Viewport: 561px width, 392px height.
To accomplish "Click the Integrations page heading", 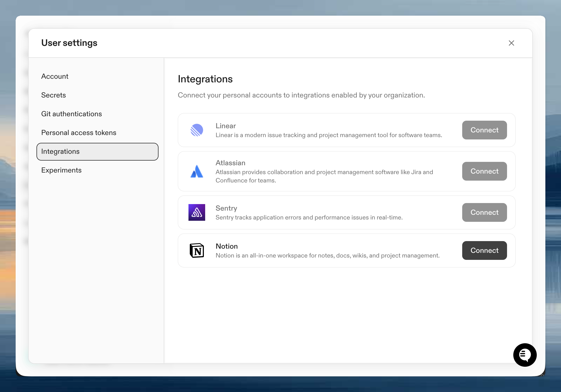I will (x=205, y=79).
